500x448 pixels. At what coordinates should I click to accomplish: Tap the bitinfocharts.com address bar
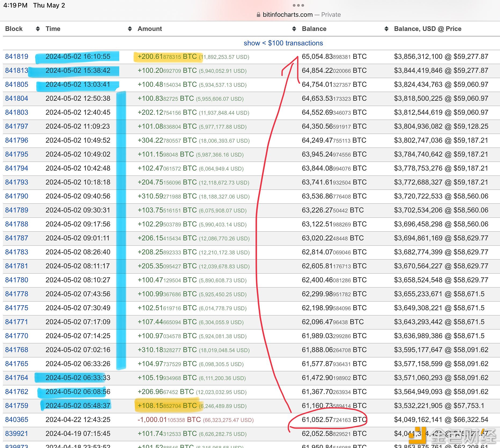pos(298,15)
